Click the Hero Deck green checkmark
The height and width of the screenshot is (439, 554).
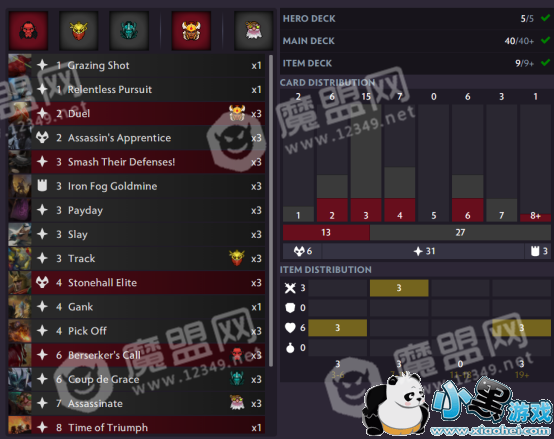546,18
